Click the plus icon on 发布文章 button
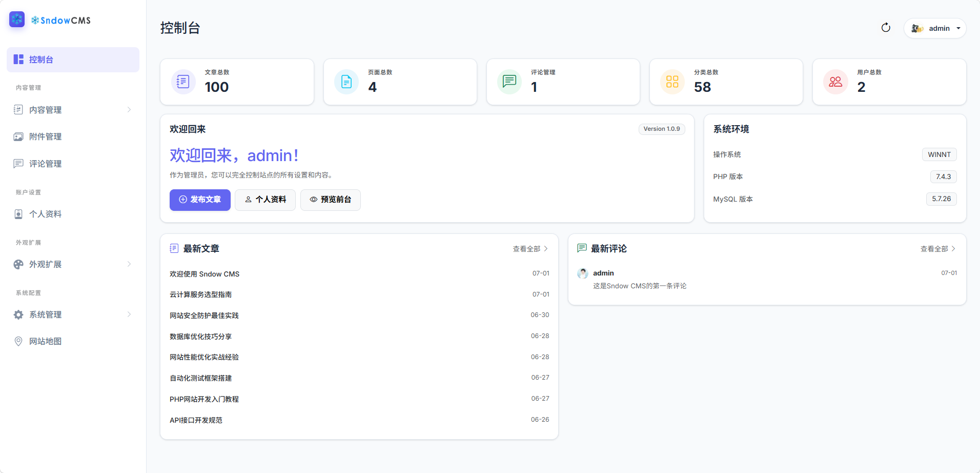This screenshot has width=980, height=473. [x=183, y=200]
